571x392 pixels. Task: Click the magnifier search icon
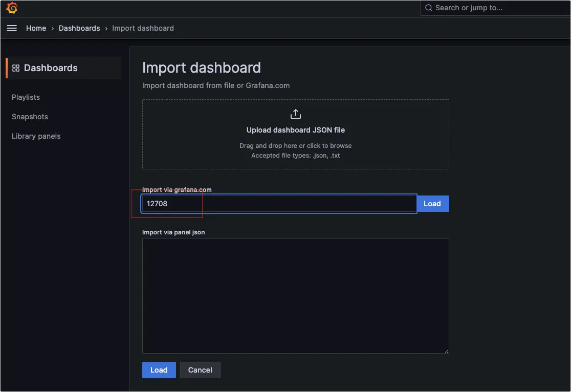click(429, 8)
